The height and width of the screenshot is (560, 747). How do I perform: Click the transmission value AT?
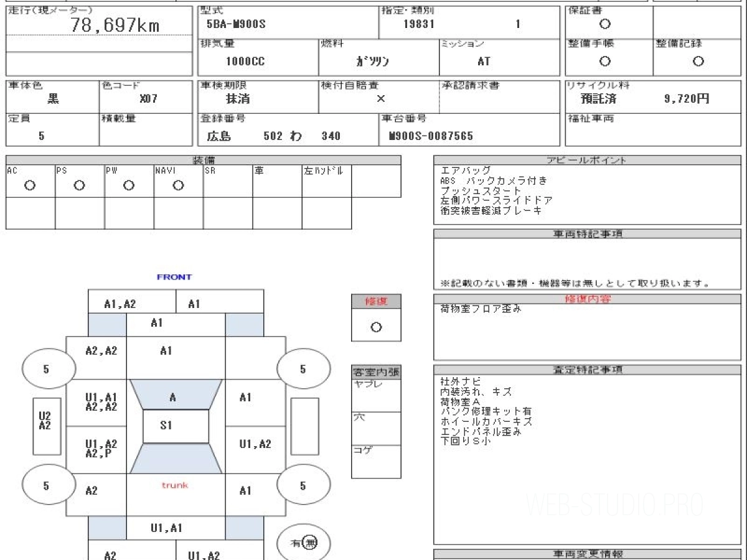tap(484, 62)
